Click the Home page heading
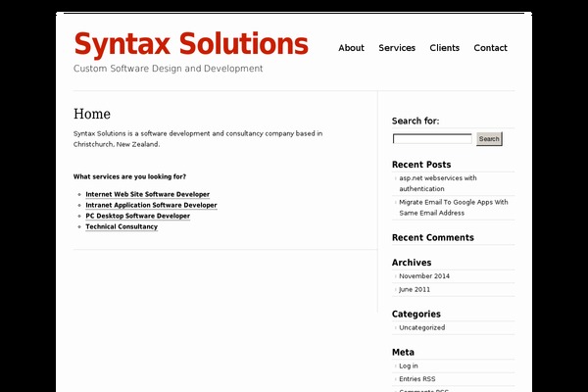Screen dimensions: 588x392 [x=92, y=114]
